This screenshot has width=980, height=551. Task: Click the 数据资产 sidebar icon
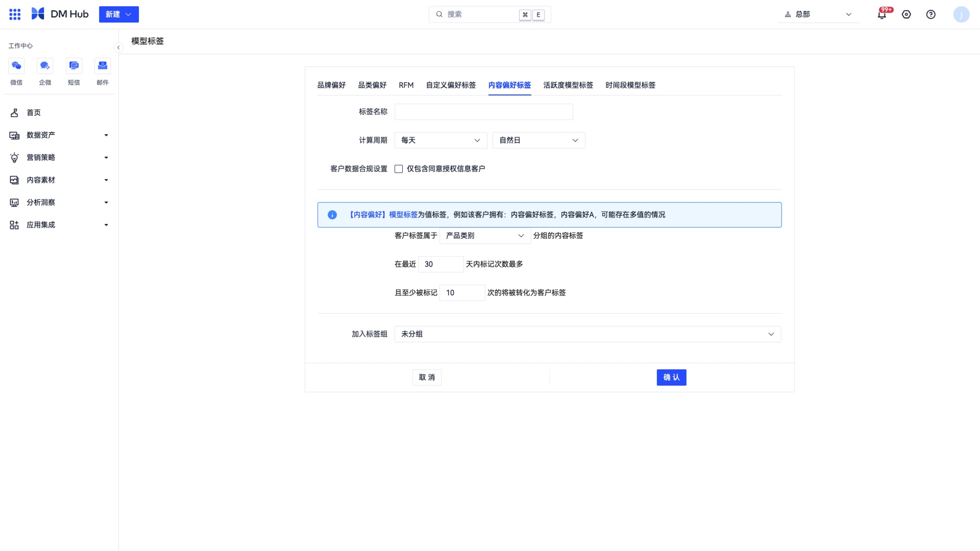click(14, 135)
